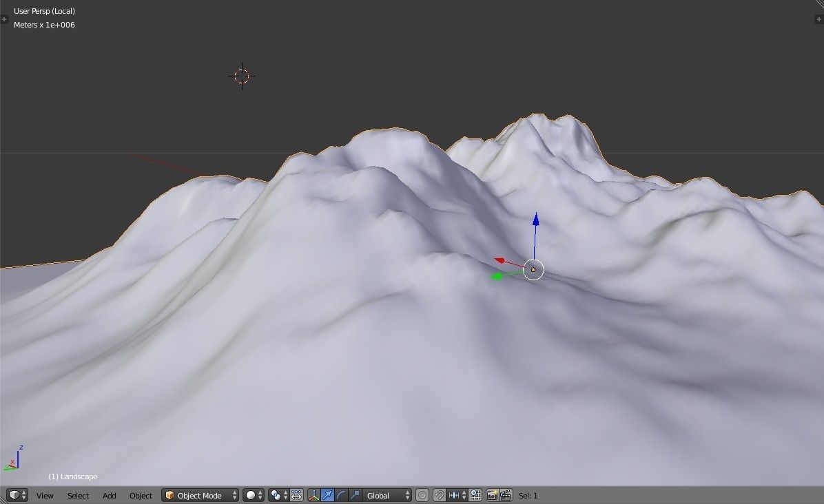This screenshot has height=504, width=824.
Task: Open the Add menu
Action: [x=110, y=496]
